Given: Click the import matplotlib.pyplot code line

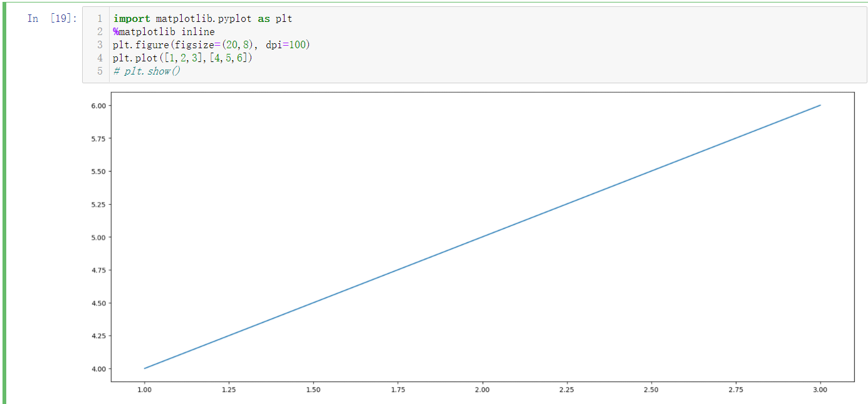Looking at the screenshot, I should click(x=203, y=19).
